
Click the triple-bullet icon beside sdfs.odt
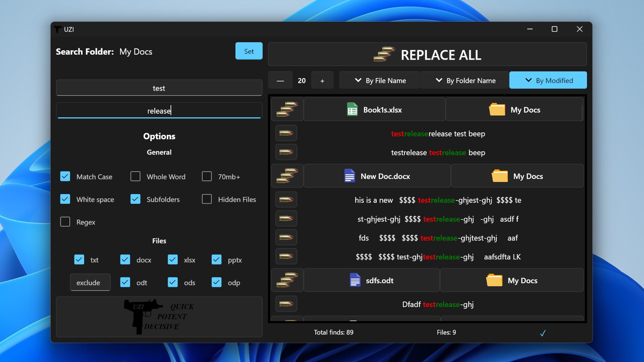[x=287, y=280]
